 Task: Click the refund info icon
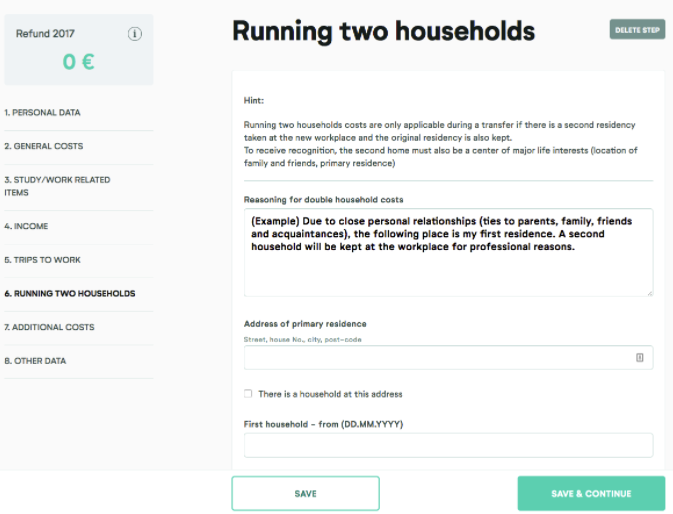(x=134, y=33)
